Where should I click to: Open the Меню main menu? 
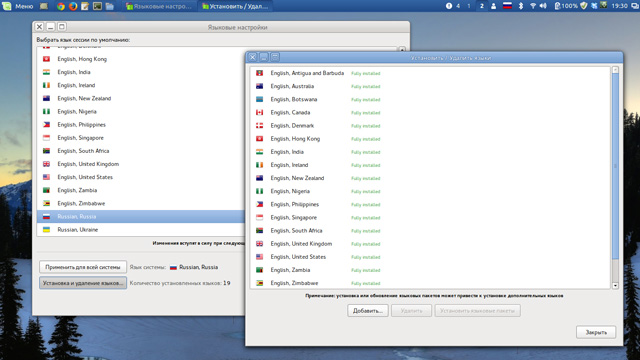coord(18,6)
